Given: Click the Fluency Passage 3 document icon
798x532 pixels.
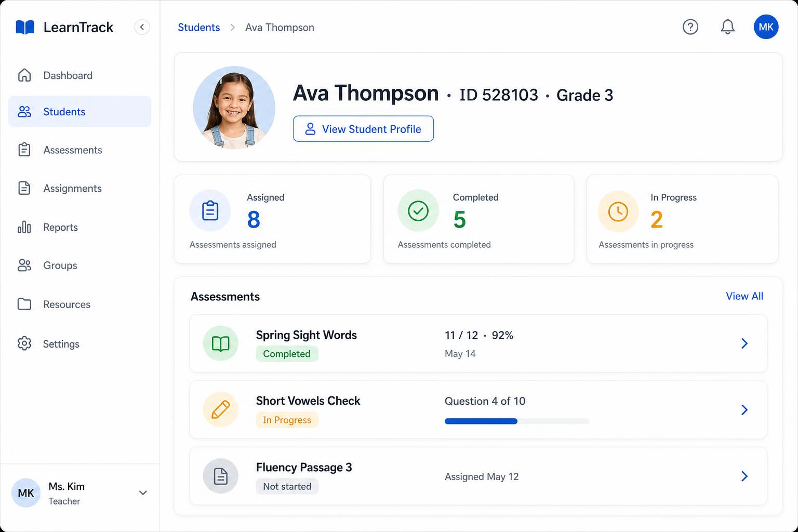Looking at the screenshot, I should click(x=220, y=476).
